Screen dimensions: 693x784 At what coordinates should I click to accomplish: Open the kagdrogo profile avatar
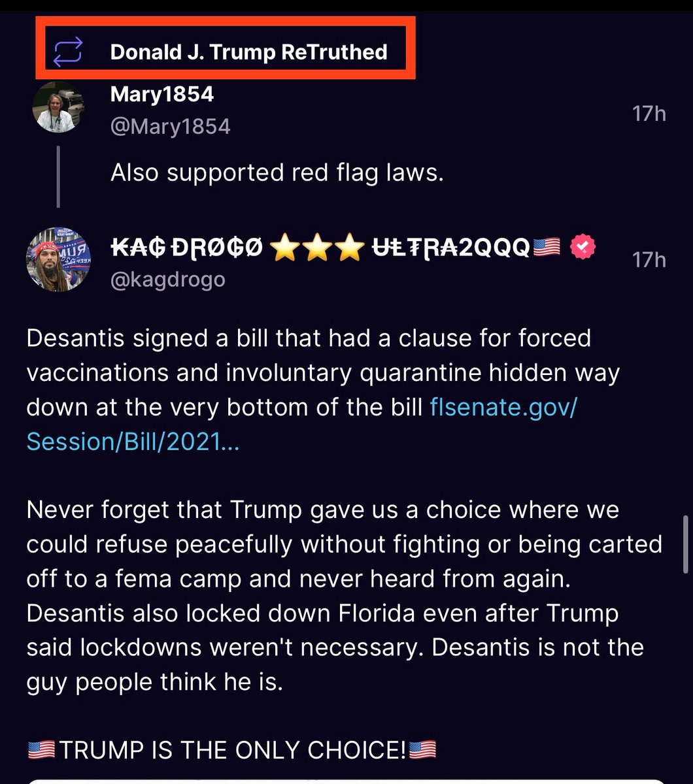pos(58,259)
